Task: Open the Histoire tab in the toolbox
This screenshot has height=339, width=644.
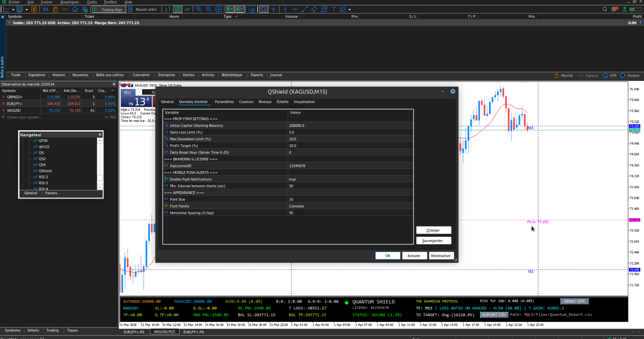Action: [x=59, y=75]
